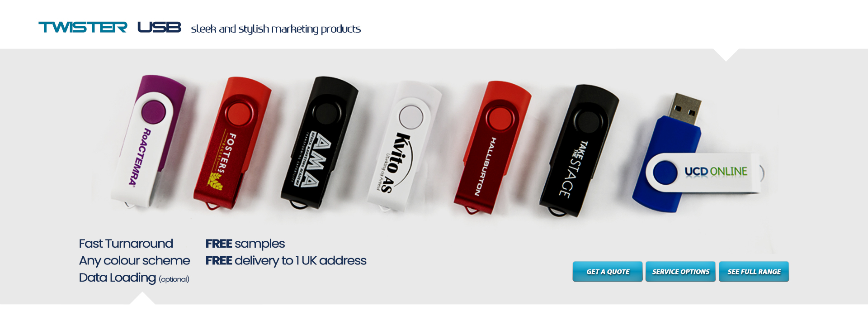Open the Service Options button
Image resolution: width=868 pixels, height=326 pixels.
pos(680,272)
